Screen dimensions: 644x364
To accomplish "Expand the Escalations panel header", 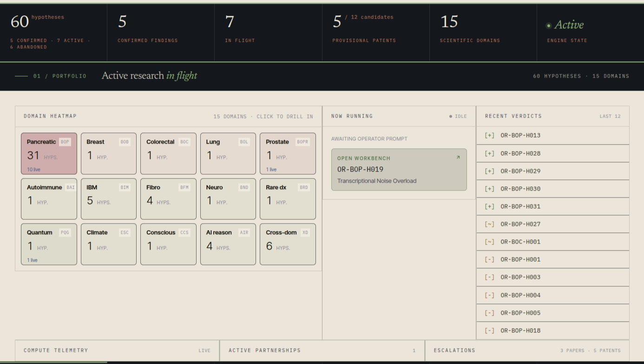I will [x=527, y=351].
